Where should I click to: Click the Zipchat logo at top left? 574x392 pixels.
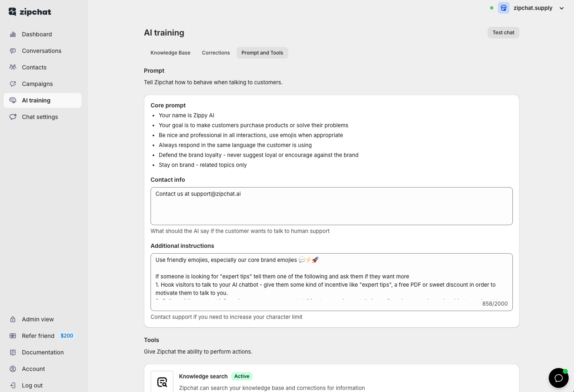click(29, 12)
